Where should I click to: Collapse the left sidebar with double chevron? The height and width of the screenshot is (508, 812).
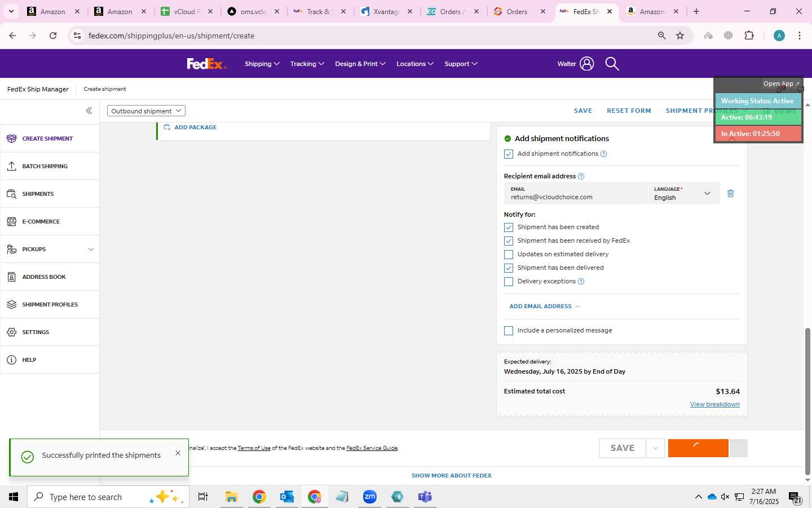coord(89,111)
